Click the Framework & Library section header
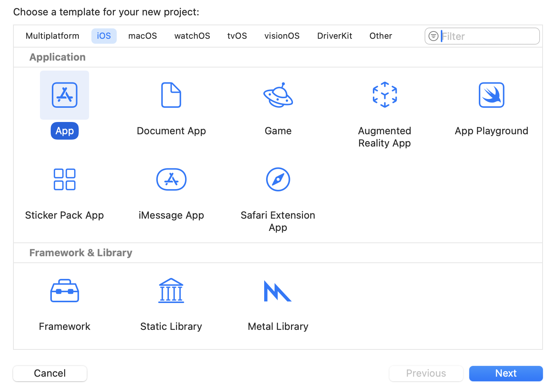Image resolution: width=556 pixels, height=392 pixels. (81, 253)
